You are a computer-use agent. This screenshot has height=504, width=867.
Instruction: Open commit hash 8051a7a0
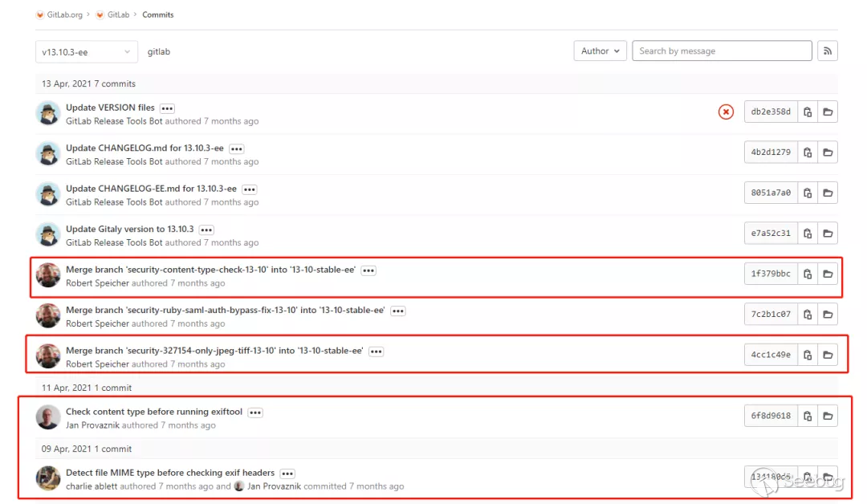(771, 193)
